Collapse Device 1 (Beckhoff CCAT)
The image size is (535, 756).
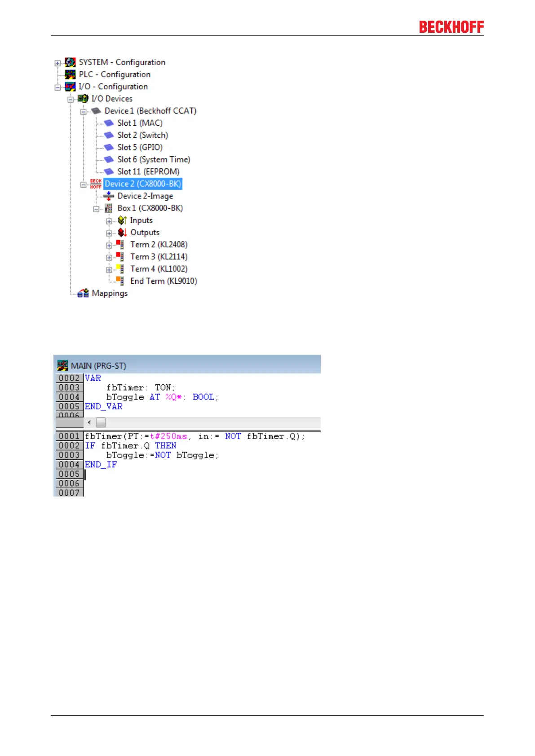pyautogui.click(x=83, y=111)
